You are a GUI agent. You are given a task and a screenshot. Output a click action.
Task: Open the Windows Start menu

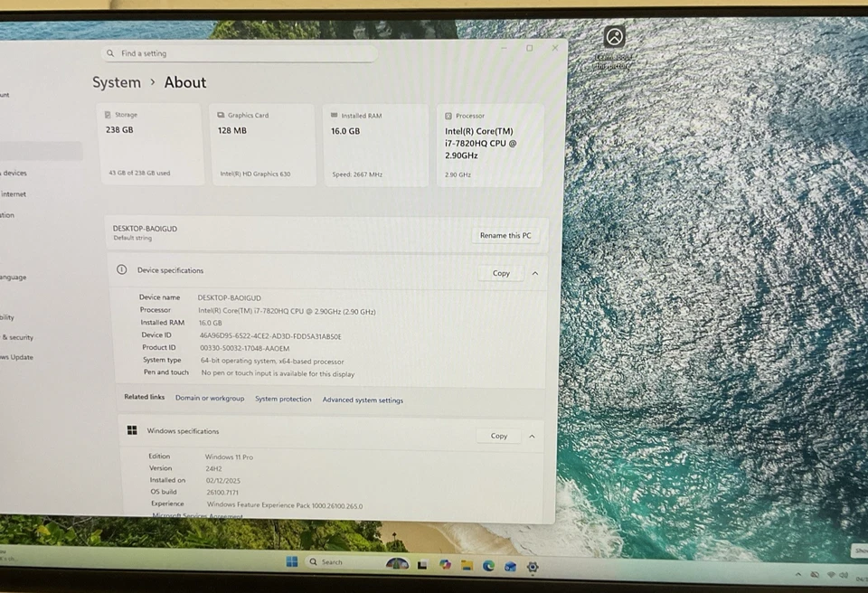pos(292,561)
